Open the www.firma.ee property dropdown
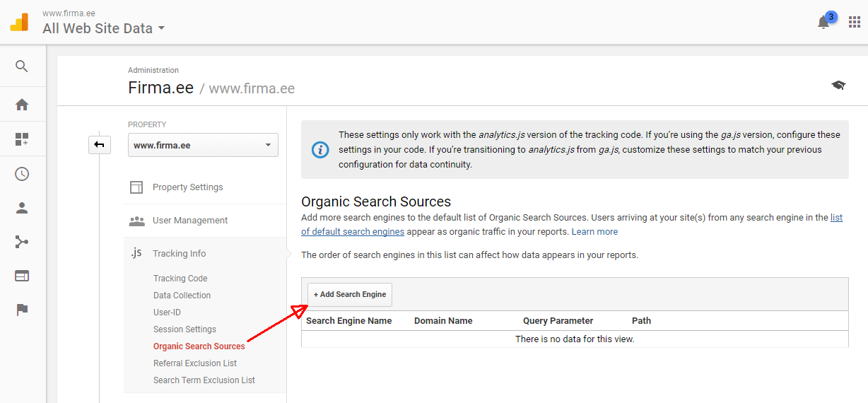This screenshot has height=403, width=868. pyautogui.click(x=203, y=145)
